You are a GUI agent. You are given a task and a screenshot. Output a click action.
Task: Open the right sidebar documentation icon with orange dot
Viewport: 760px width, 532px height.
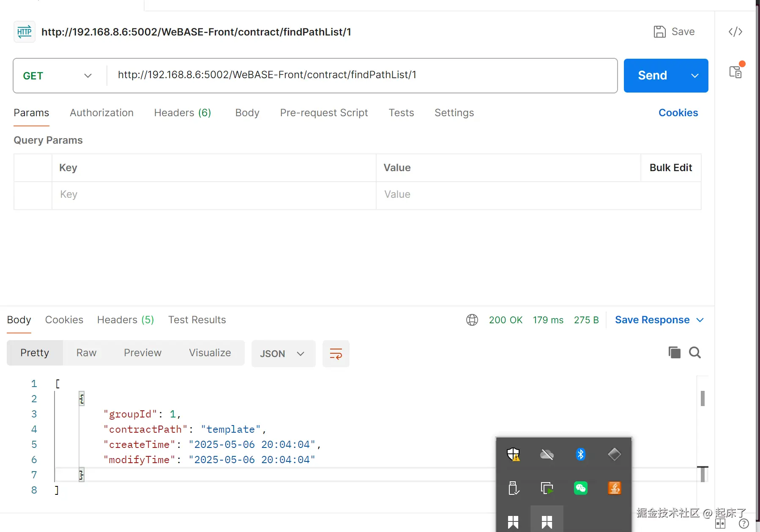[x=736, y=72]
